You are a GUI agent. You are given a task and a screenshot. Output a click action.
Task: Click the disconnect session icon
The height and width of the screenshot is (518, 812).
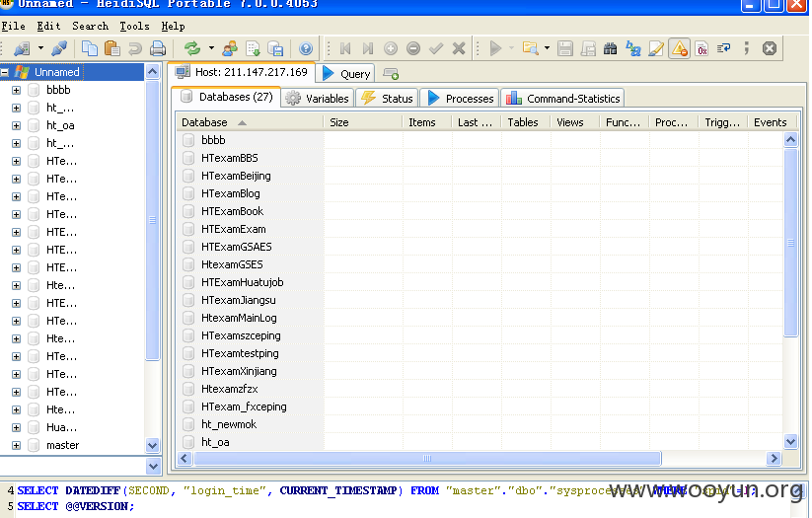pos(59,48)
